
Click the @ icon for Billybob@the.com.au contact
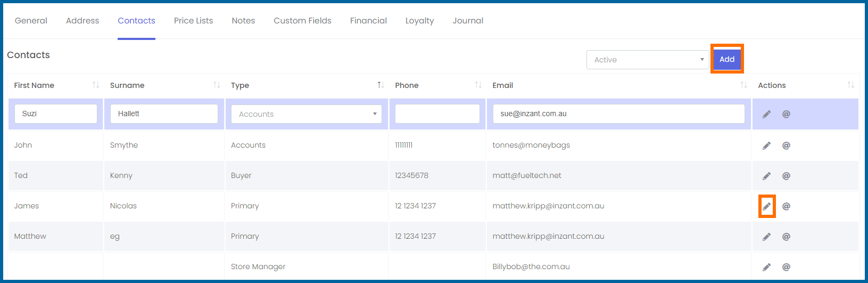coord(786,267)
